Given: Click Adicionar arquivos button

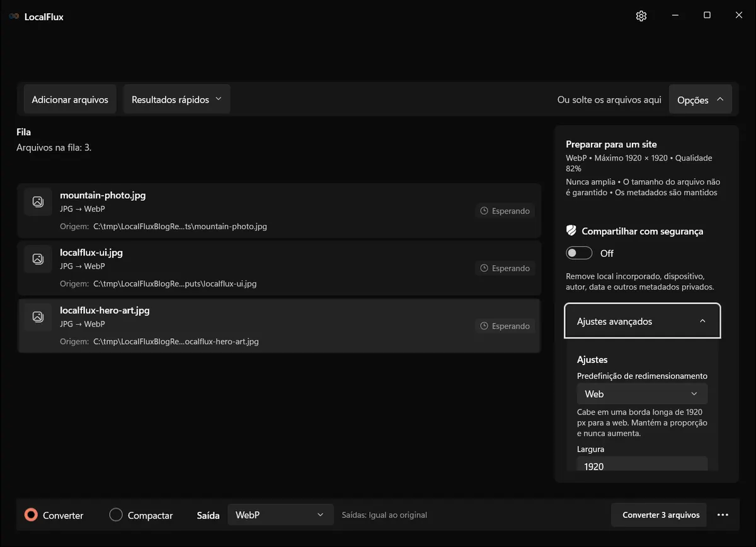Looking at the screenshot, I should pyautogui.click(x=70, y=99).
